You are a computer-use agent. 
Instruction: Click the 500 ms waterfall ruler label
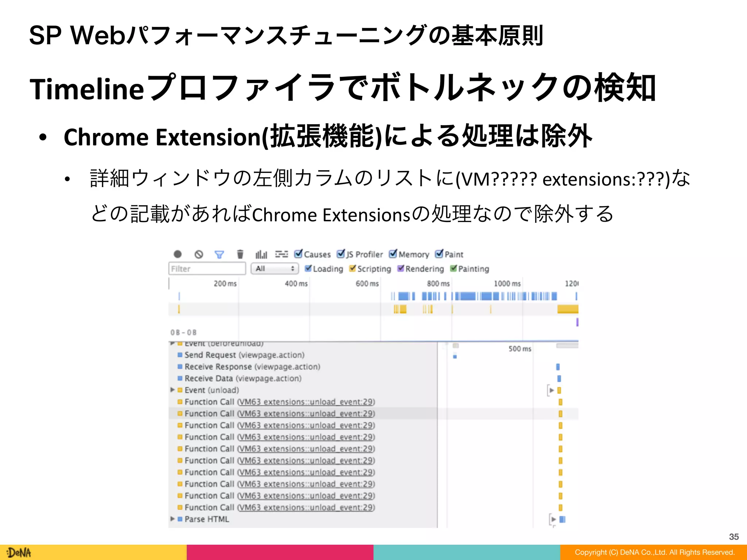click(x=520, y=349)
